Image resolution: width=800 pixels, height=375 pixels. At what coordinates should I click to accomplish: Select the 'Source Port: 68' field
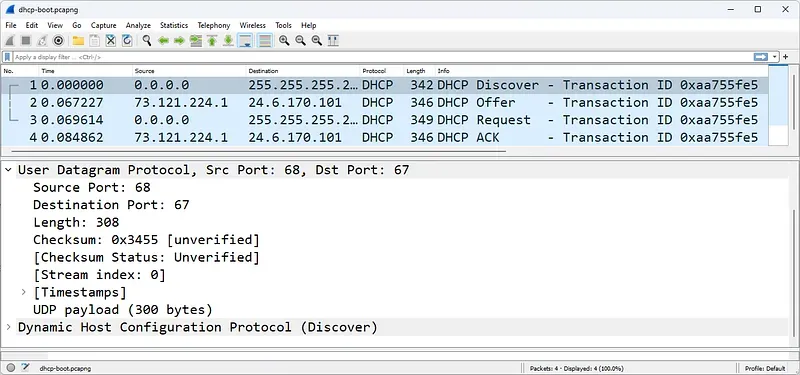pos(92,187)
